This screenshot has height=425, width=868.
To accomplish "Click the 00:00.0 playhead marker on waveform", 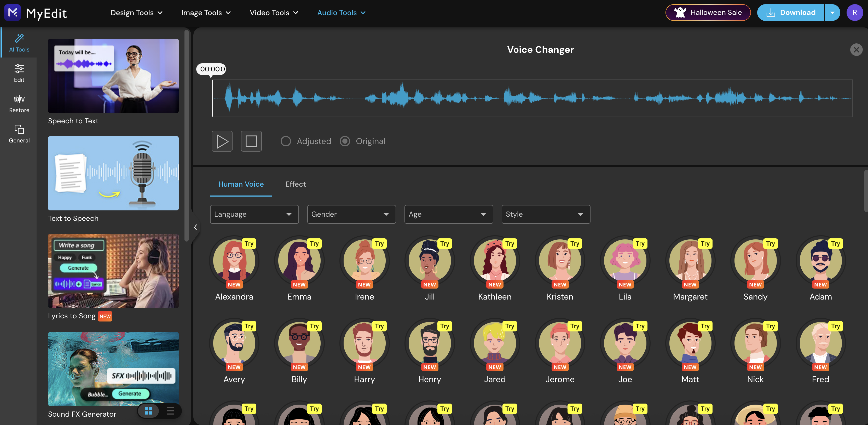I will pos(212,69).
